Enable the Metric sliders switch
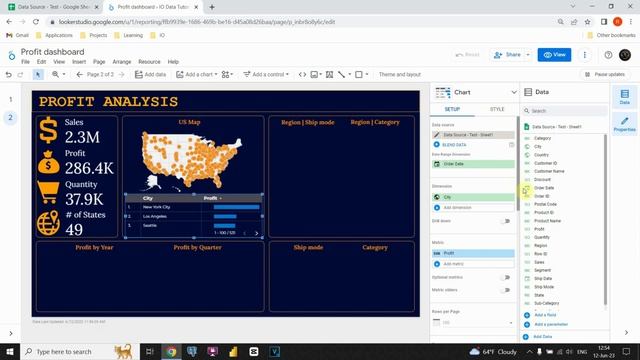Image resolution: width=640 pixels, height=360 pixels. tap(506, 290)
